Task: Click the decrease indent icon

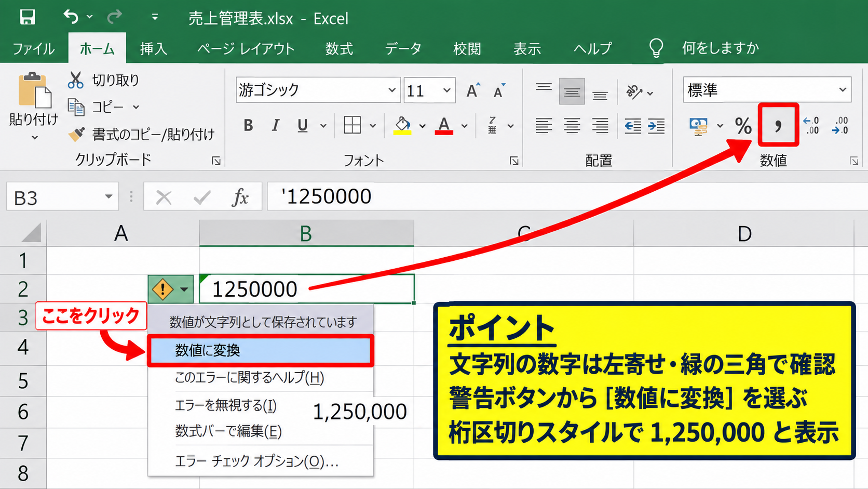Action: coord(633,126)
